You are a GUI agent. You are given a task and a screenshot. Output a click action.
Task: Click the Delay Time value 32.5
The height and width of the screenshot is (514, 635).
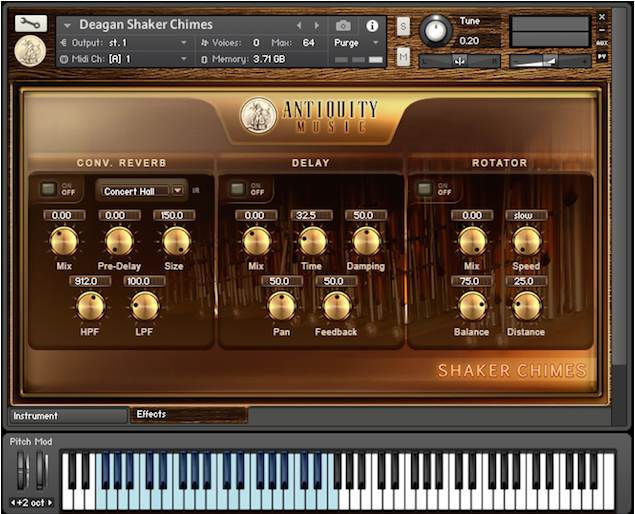click(x=311, y=215)
